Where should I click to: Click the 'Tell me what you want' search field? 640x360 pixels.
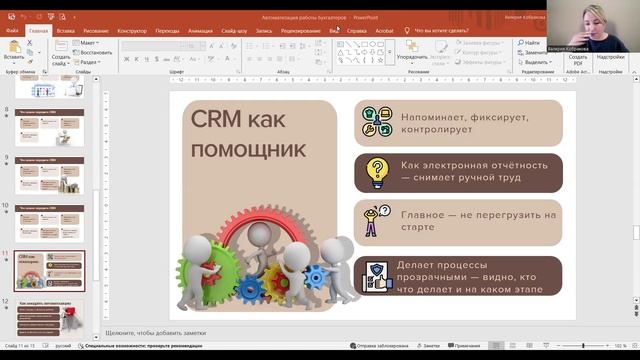[x=442, y=31]
